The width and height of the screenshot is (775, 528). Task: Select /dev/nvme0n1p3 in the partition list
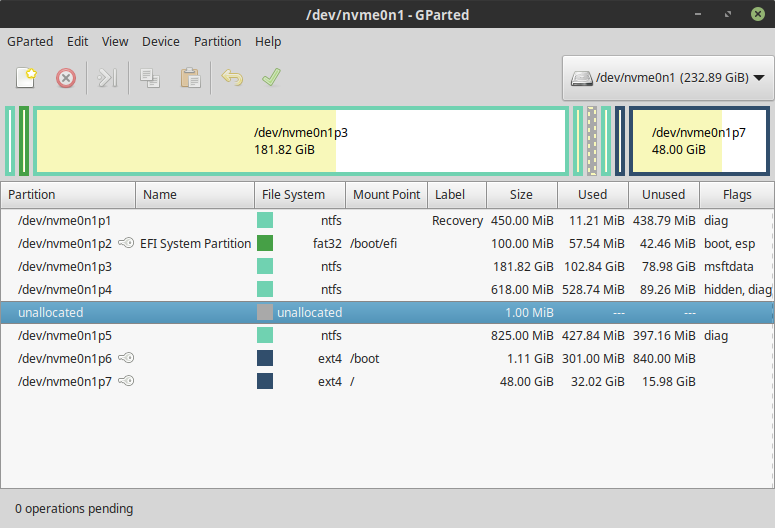(387, 266)
